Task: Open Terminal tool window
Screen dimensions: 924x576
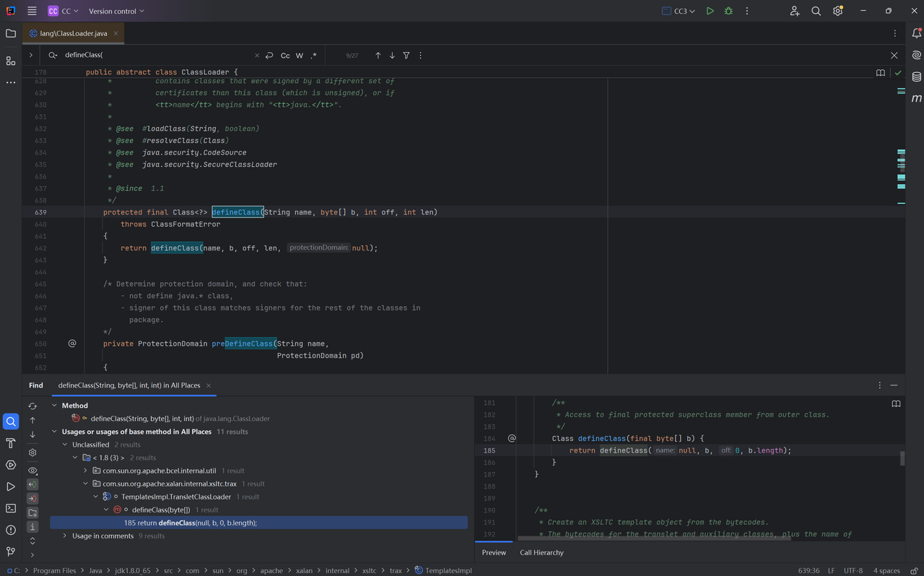Action: (11, 508)
